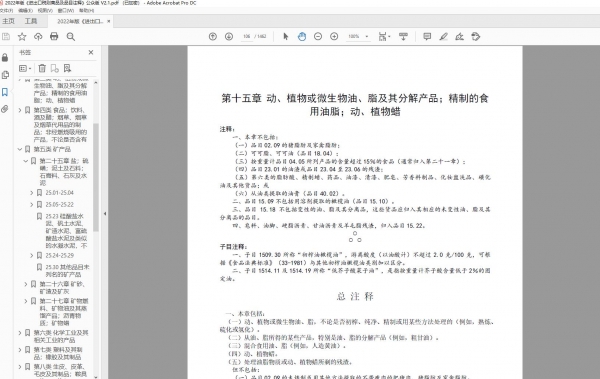600x379 pixels.
Task: Open the bookmark options menu dropdown
Action: pyautogui.click(x=25, y=69)
